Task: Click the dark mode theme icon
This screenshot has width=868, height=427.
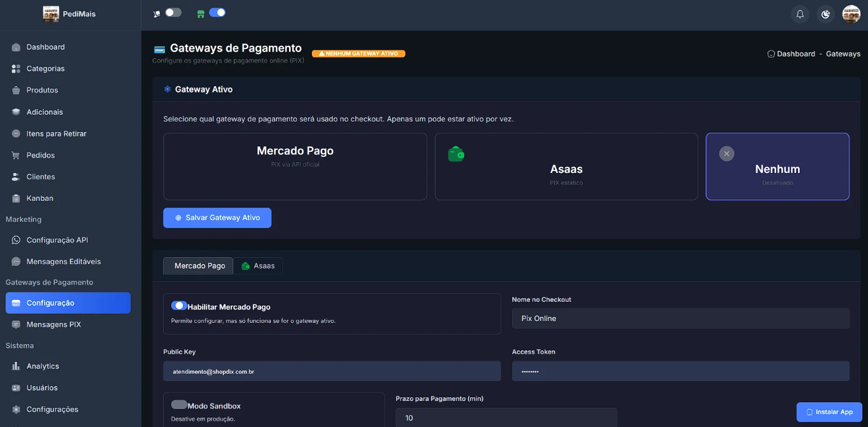Action: pos(825,14)
